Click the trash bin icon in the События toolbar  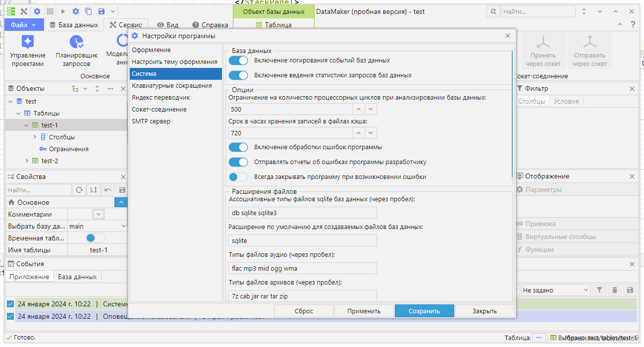click(x=615, y=290)
